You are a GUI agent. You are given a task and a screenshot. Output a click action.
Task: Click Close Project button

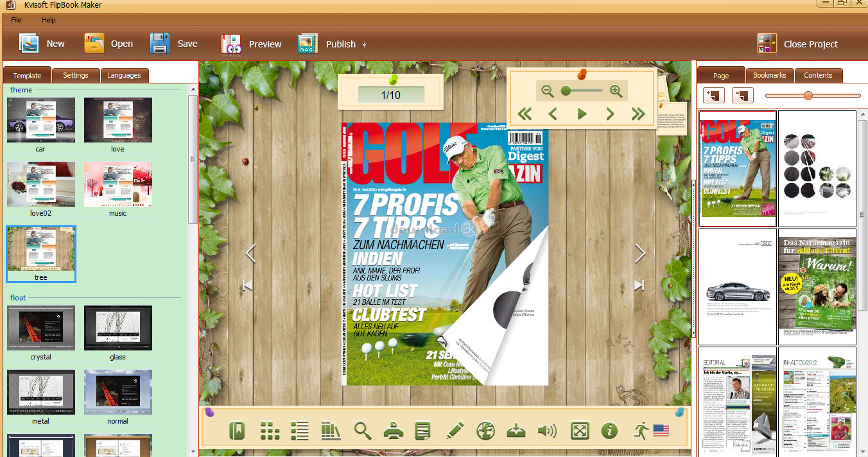coord(797,44)
